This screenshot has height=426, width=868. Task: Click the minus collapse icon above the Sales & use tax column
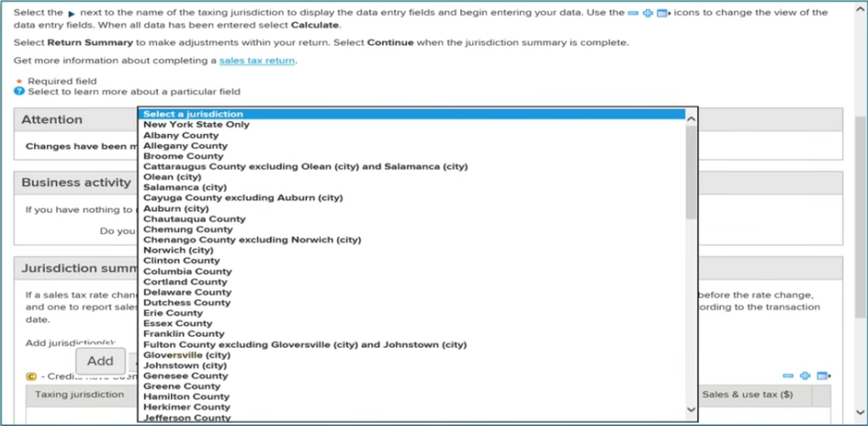point(788,376)
